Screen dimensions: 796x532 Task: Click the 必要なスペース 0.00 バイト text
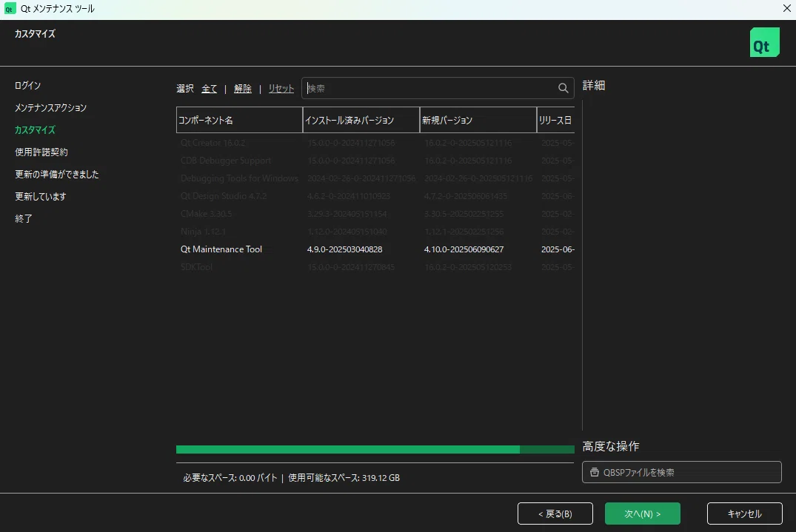[x=230, y=478]
